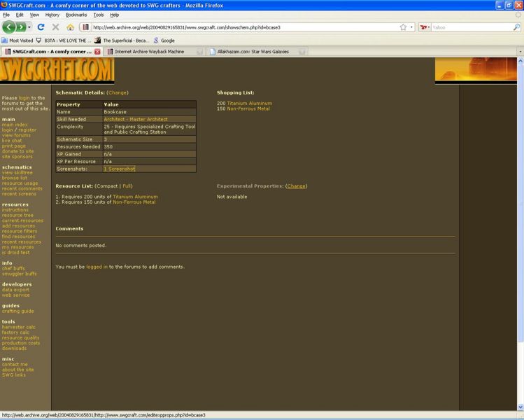Image resolution: width=524 pixels, height=420 pixels.
Task: Click the Reload page icon
Action: (41, 27)
